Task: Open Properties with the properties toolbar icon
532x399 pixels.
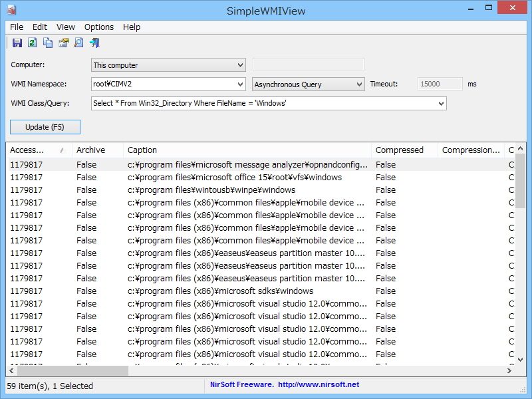Action: pyautogui.click(x=63, y=43)
